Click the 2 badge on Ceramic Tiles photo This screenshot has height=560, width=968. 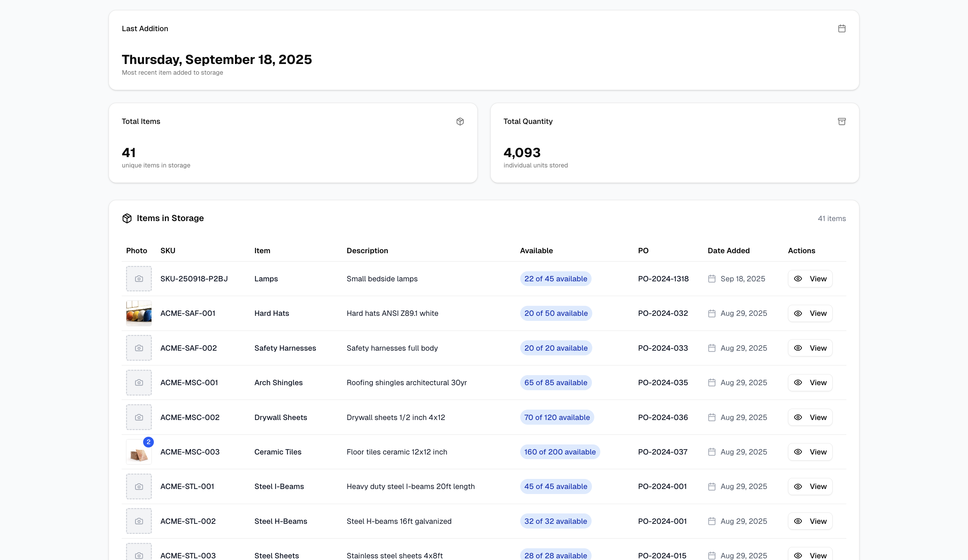click(149, 442)
